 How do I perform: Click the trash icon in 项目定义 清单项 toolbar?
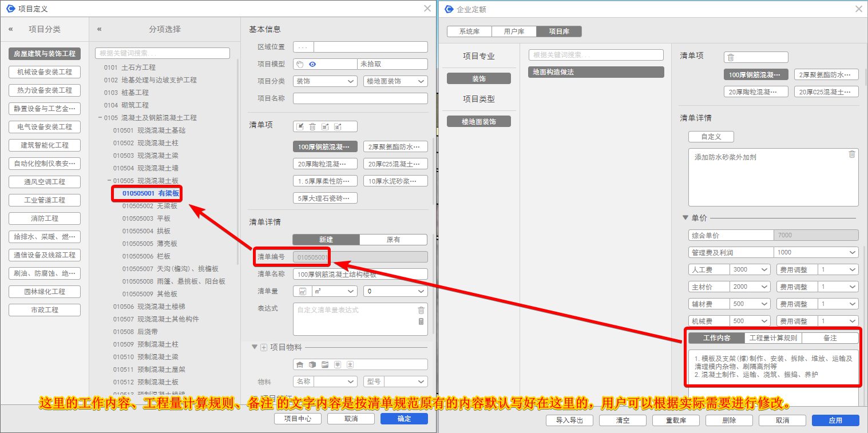click(x=312, y=126)
